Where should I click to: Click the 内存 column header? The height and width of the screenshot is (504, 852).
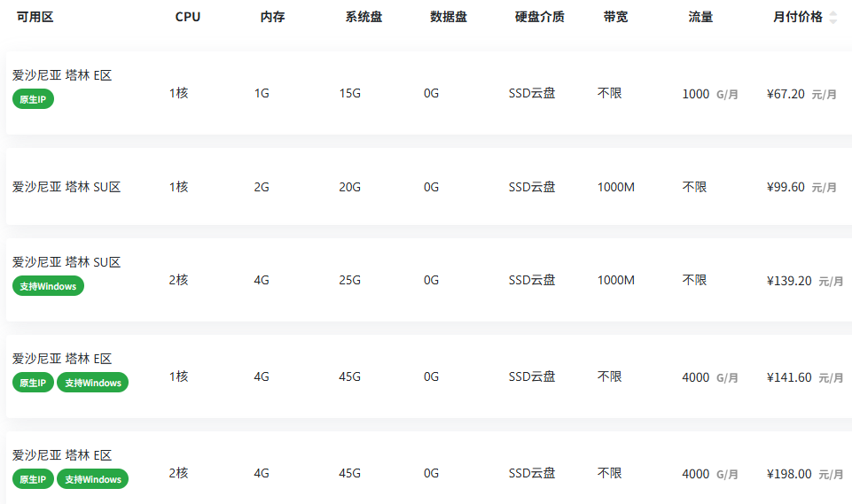coord(272,17)
